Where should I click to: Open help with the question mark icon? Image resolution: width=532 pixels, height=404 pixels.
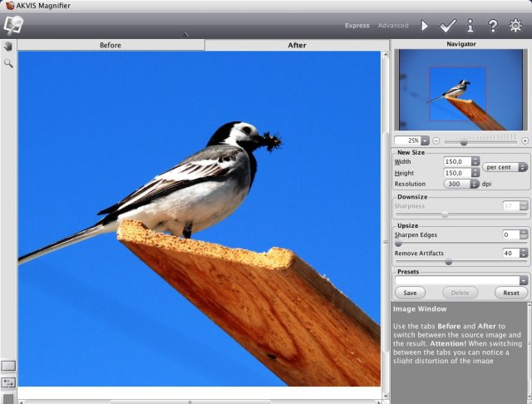pos(493,26)
